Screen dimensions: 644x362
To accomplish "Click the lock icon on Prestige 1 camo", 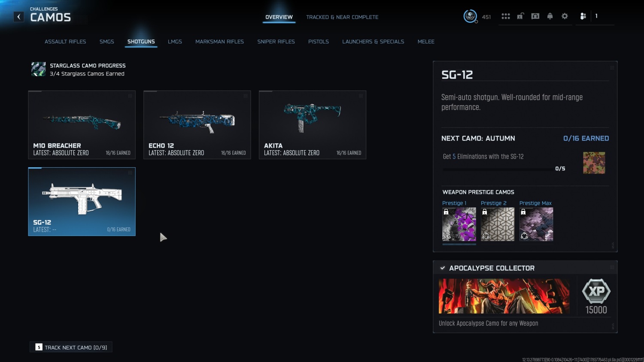I will 446,212.
